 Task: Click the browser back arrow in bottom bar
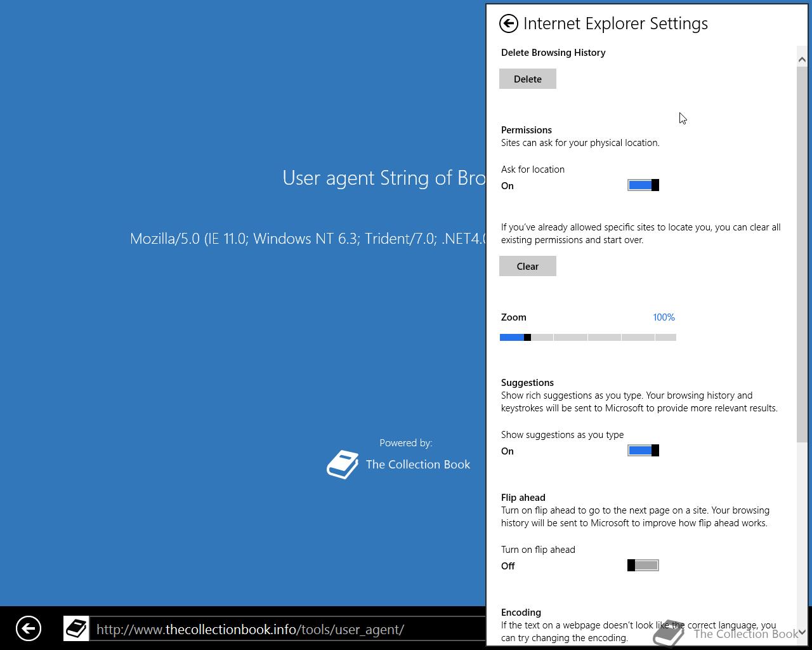pyautogui.click(x=29, y=629)
